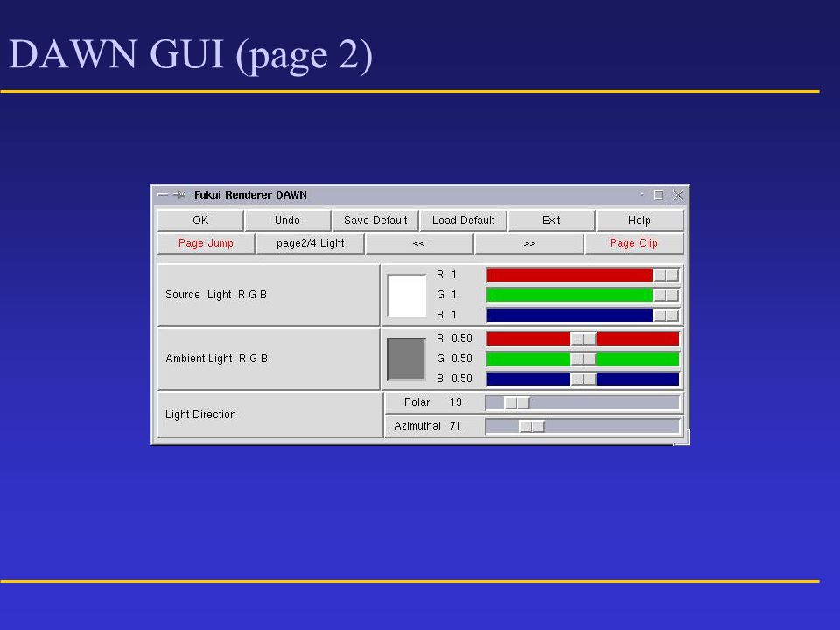Click the Polar angle slider handle

pyautogui.click(x=517, y=402)
